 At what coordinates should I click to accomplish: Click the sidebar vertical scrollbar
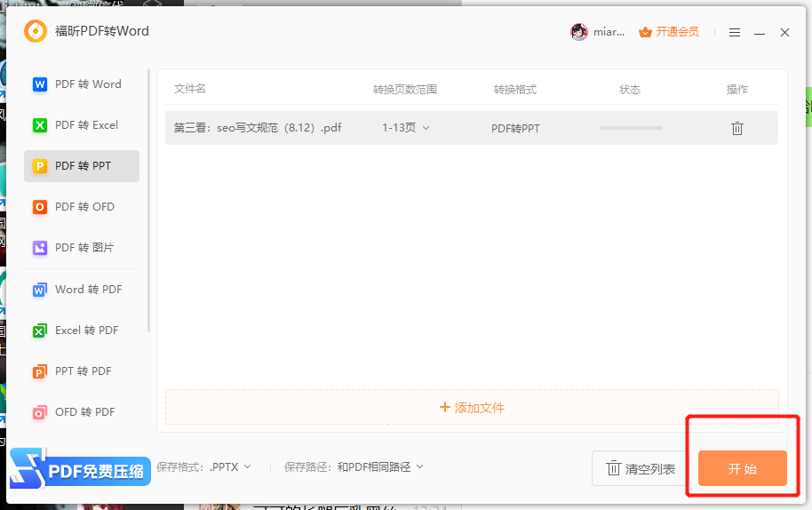pyautogui.click(x=148, y=200)
